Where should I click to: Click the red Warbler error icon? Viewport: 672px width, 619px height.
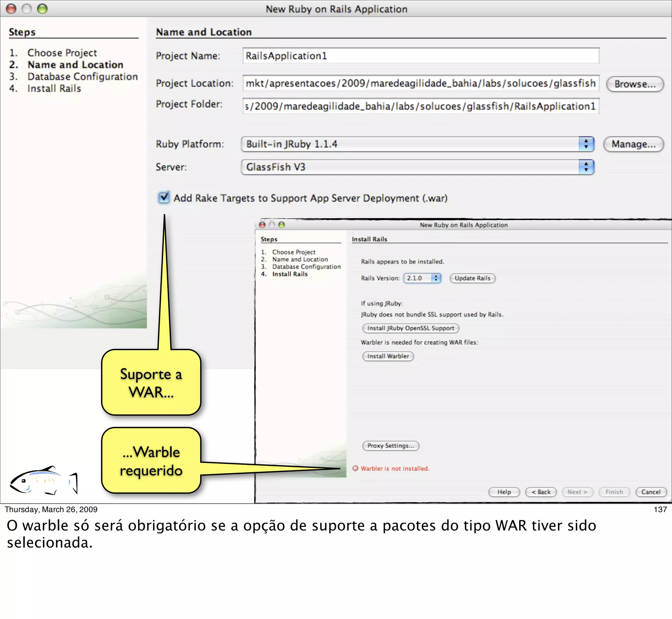[355, 468]
